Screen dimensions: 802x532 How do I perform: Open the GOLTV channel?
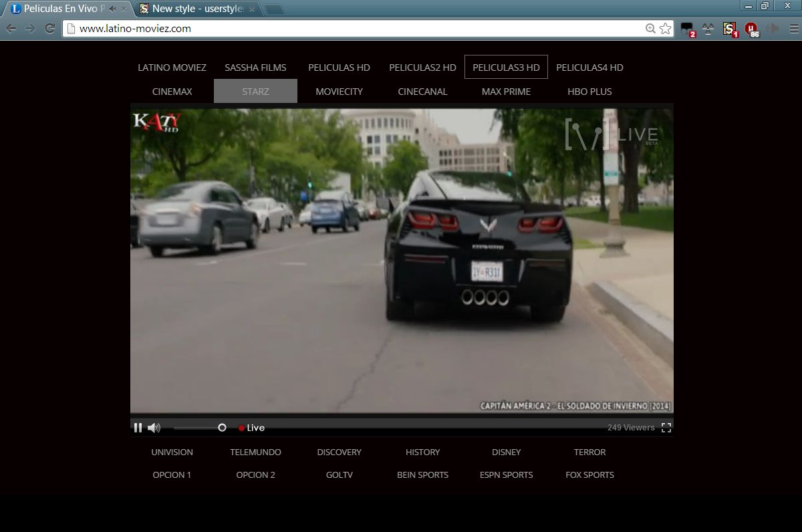[x=339, y=475]
